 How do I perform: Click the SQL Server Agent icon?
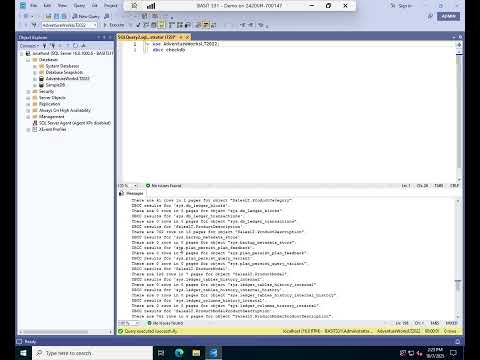tap(35, 123)
